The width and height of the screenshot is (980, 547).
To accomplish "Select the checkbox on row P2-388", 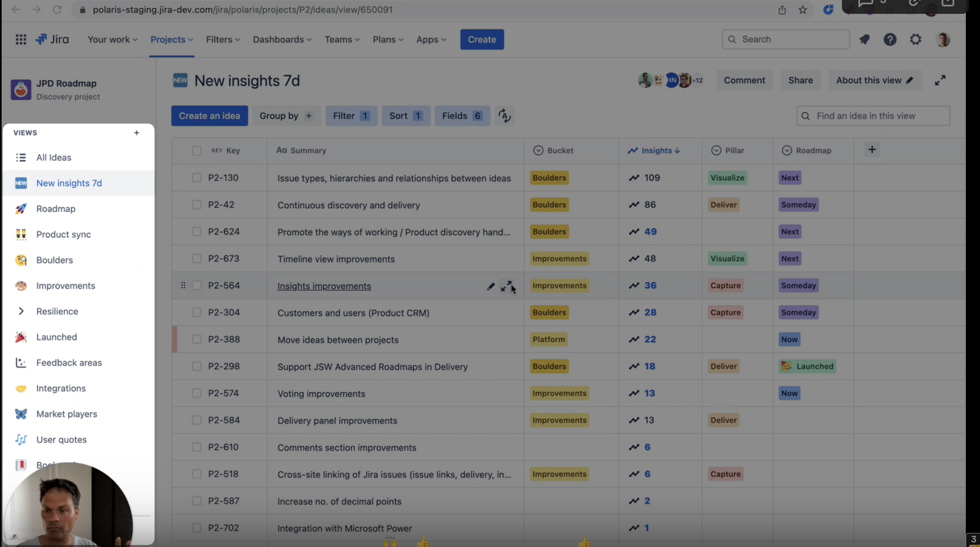I will click(196, 340).
